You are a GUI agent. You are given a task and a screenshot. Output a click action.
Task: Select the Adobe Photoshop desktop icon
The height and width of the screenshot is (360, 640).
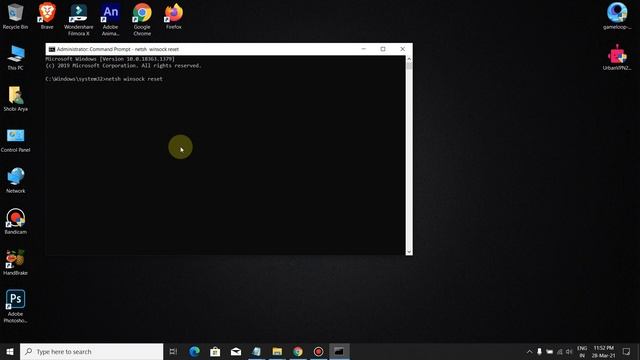point(16,307)
